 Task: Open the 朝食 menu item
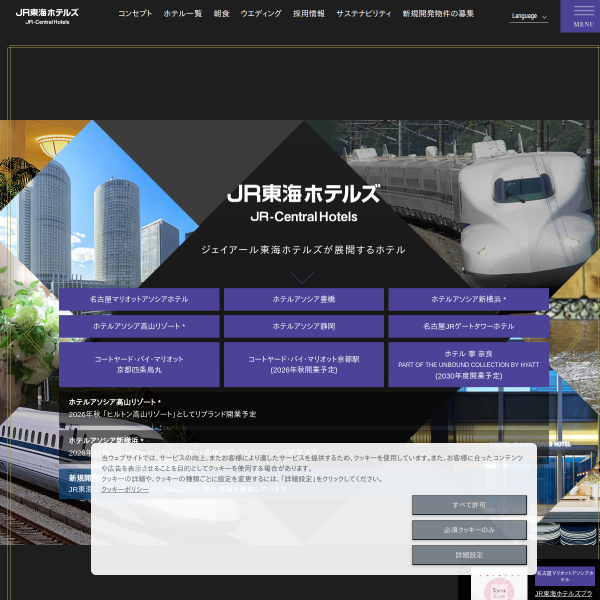point(221,14)
